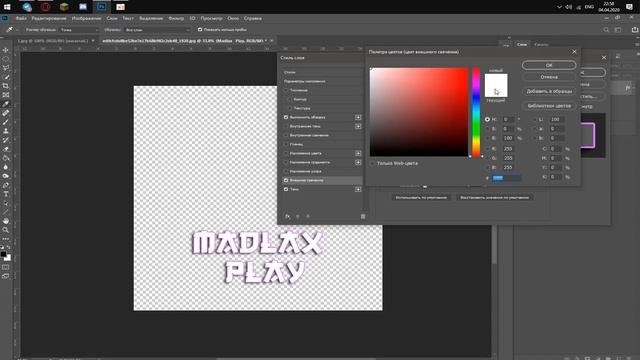The image size is (640, 360).
Task: Select the Type tool
Action: tap(6, 194)
